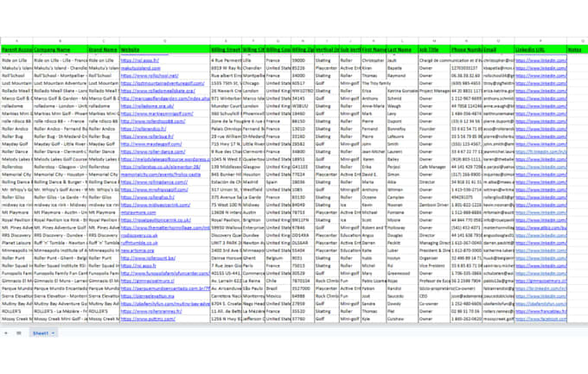Open LinkedIn link in Roller Dance row
Image resolution: width=588 pixels, height=374 pixels.
tap(540, 152)
